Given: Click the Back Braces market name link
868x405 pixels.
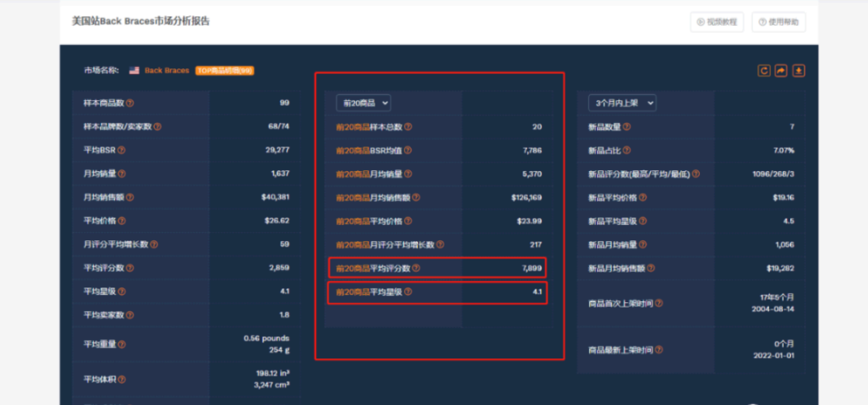Looking at the screenshot, I should [x=166, y=70].
